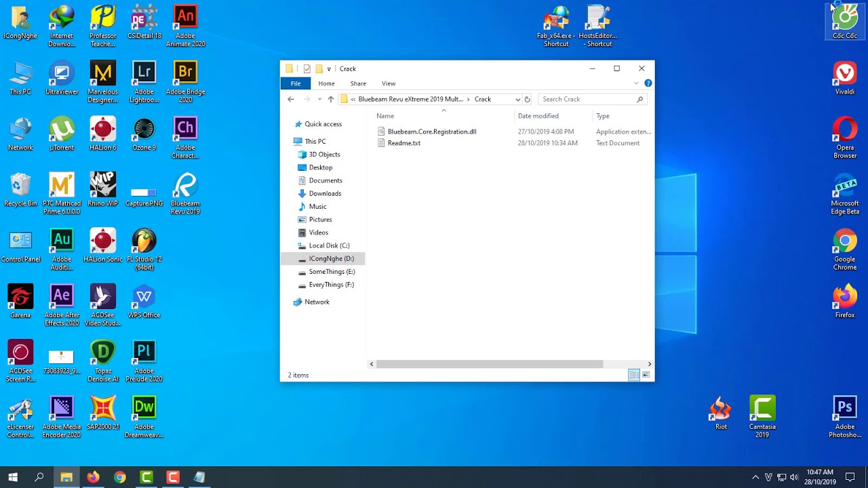Open Windows Start menu

[13, 477]
